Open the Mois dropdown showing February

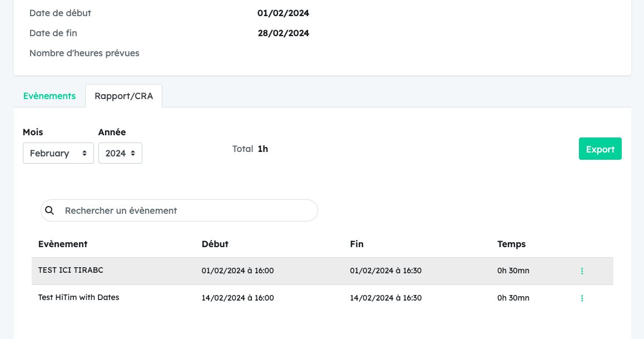pyautogui.click(x=58, y=153)
